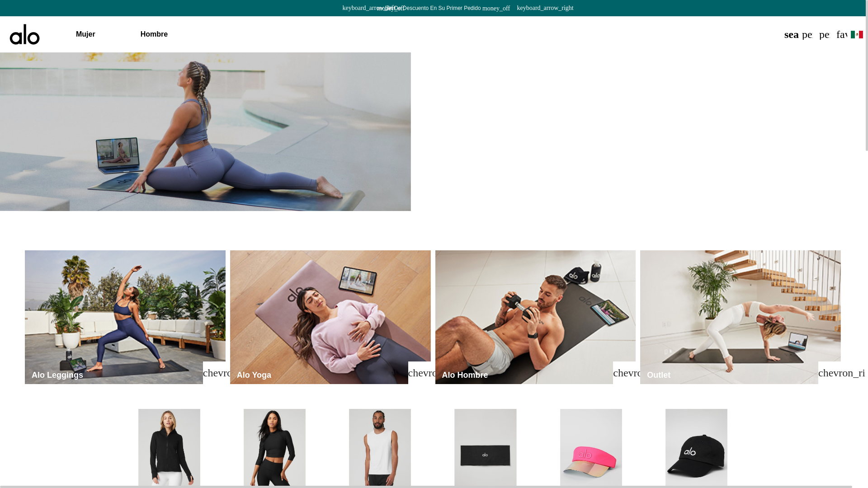Click chevron arrow on Outlet card
The width and height of the screenshot is (868, 488).
[830, 373]
